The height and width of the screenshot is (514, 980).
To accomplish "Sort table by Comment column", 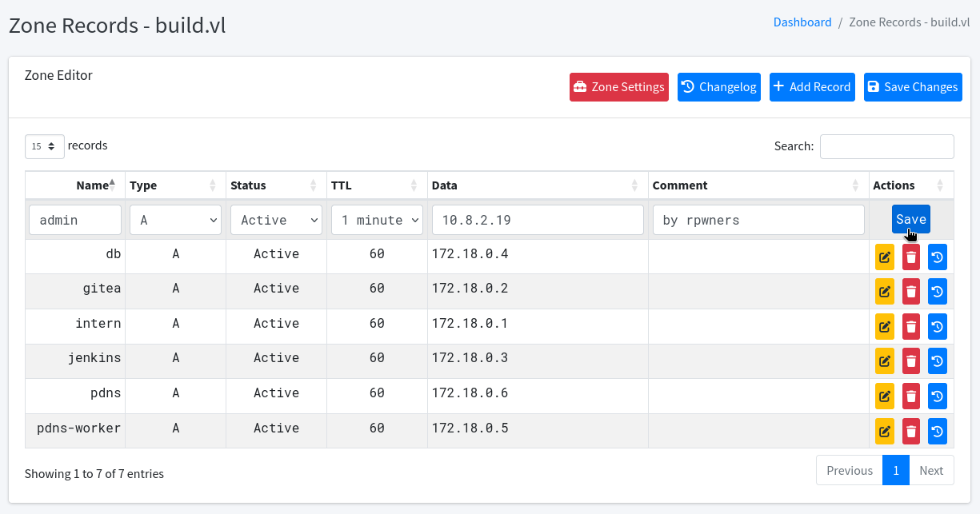I will 758,185.
